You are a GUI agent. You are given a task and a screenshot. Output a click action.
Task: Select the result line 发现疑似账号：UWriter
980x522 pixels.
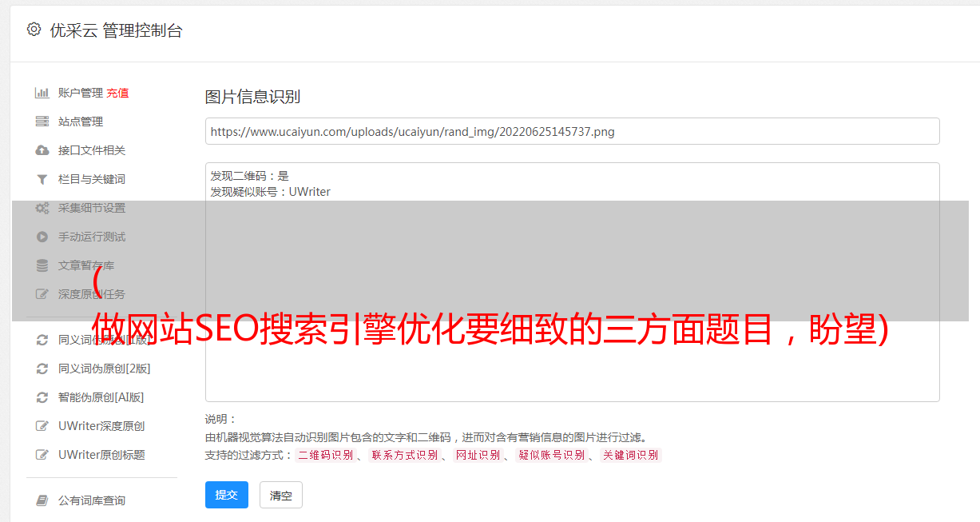271,192
